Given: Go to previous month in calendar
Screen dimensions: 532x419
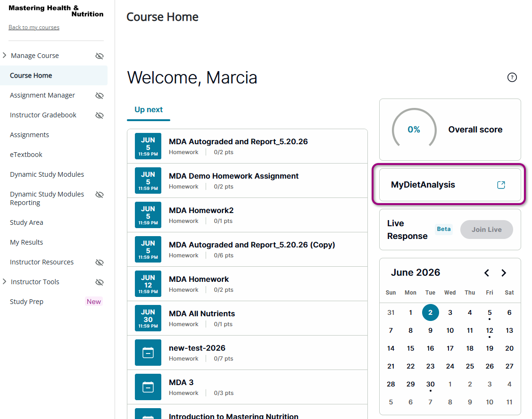Looking at the screenshot, I should click(487, 273).
